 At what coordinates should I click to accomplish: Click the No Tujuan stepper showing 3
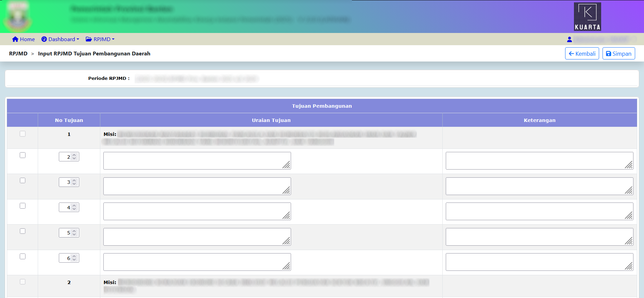click(69, 182)
